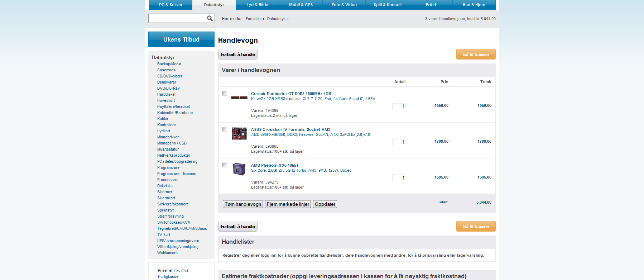This screenshot has height=280, width=644.
Task: Open Casemods category
Action: [166, 70]
